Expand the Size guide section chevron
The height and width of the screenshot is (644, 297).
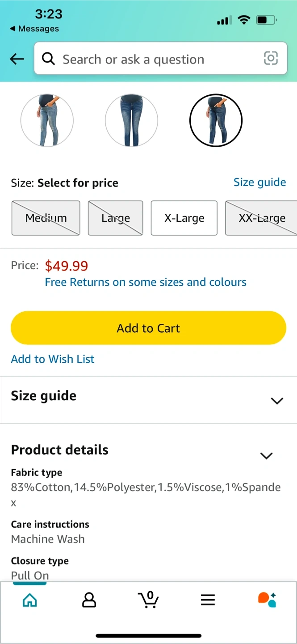tap(277, 401)
